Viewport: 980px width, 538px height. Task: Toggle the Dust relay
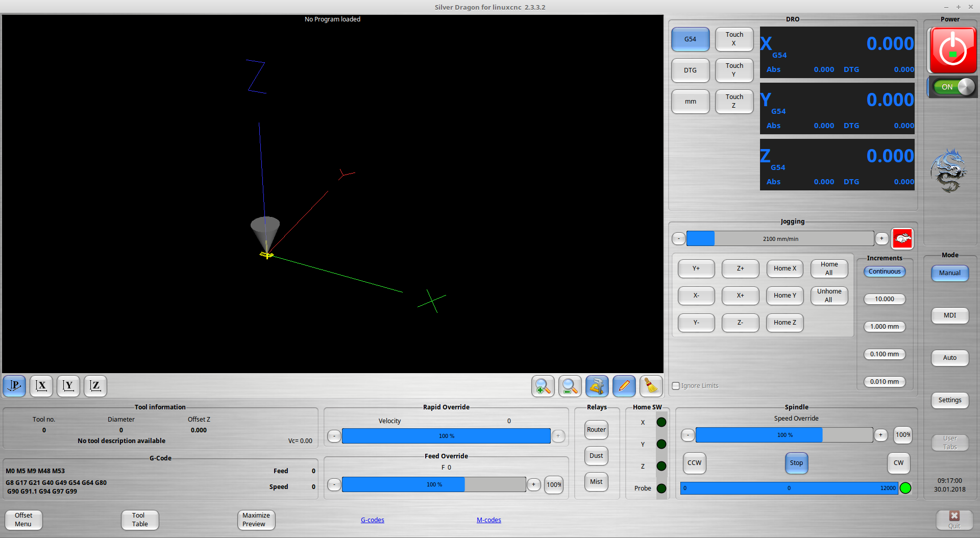click(596, 456)
